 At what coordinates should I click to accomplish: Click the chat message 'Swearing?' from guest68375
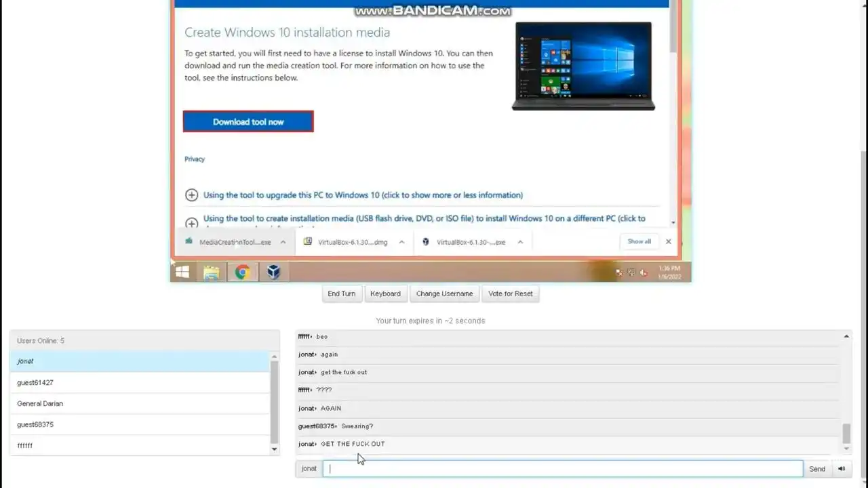coord(357,426)
